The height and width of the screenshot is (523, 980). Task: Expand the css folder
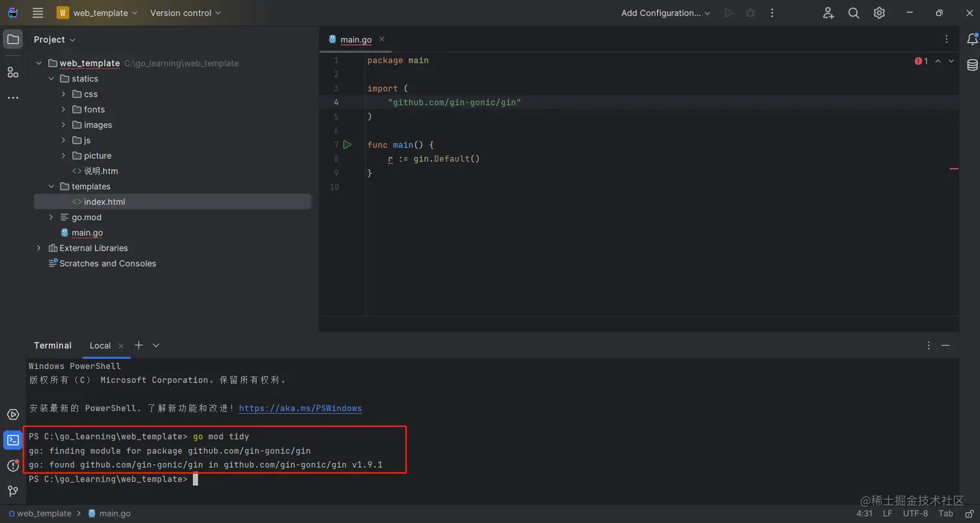(x=64, y=94)
